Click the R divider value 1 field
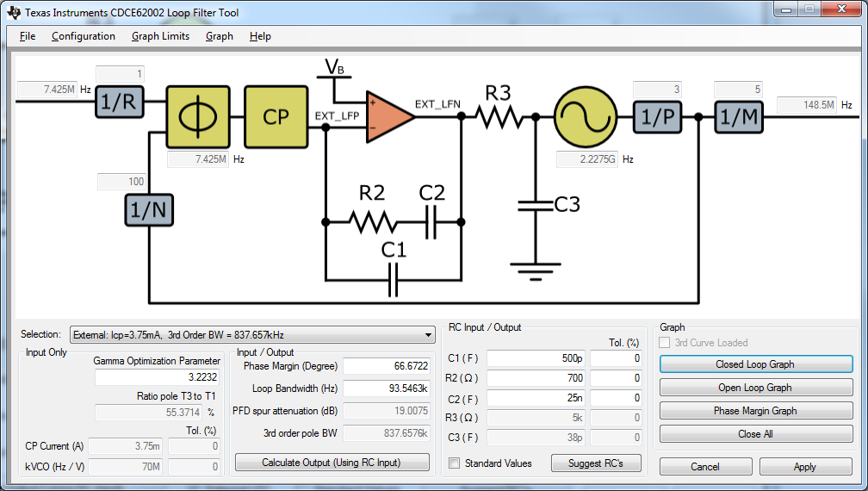This screenshot has height=491, width=868. click(121, 73)
